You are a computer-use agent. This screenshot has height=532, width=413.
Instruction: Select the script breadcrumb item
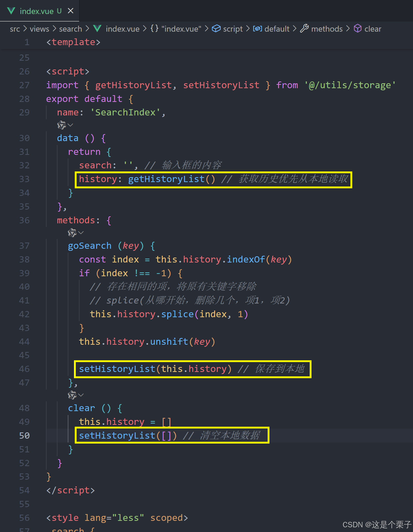[233, 29]
